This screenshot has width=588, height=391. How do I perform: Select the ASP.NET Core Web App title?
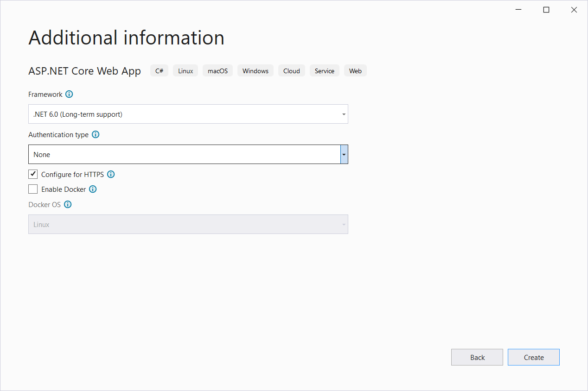pyautogui.click(x=85, y=71)
